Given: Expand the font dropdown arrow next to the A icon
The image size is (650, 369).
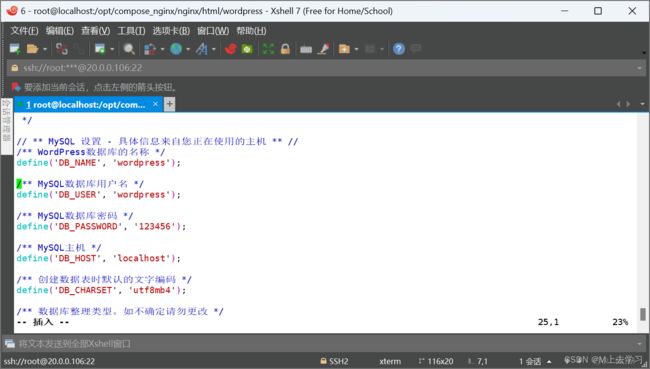Looking at the screenshot, I should [214, 49].
